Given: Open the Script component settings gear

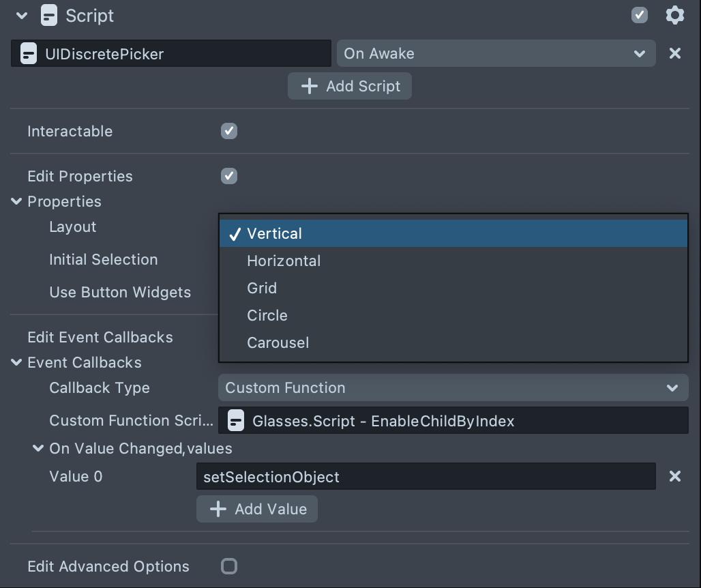Looking at the screenshot, I should pyautogui.click(x=674, y=15).
